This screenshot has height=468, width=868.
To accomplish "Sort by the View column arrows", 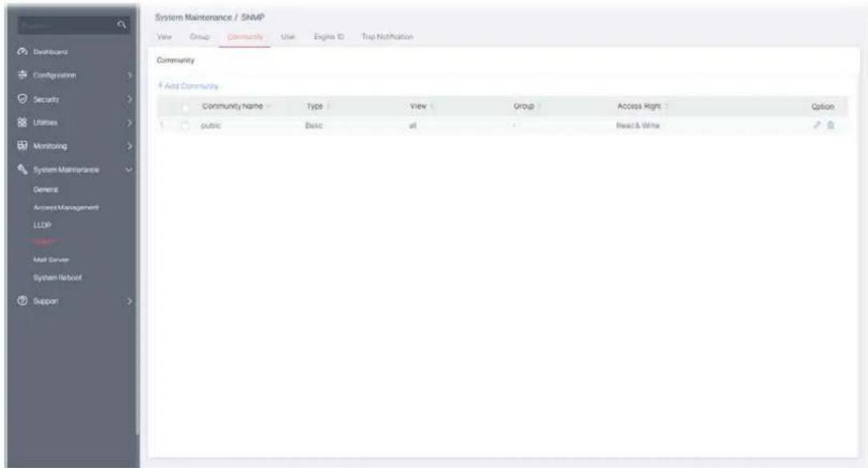I will [432, 106].
